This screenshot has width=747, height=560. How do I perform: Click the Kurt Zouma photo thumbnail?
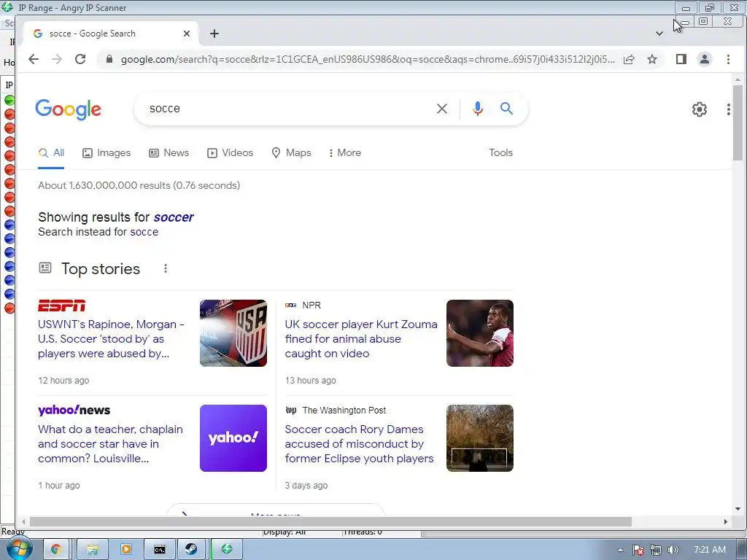tap(480, 333)
